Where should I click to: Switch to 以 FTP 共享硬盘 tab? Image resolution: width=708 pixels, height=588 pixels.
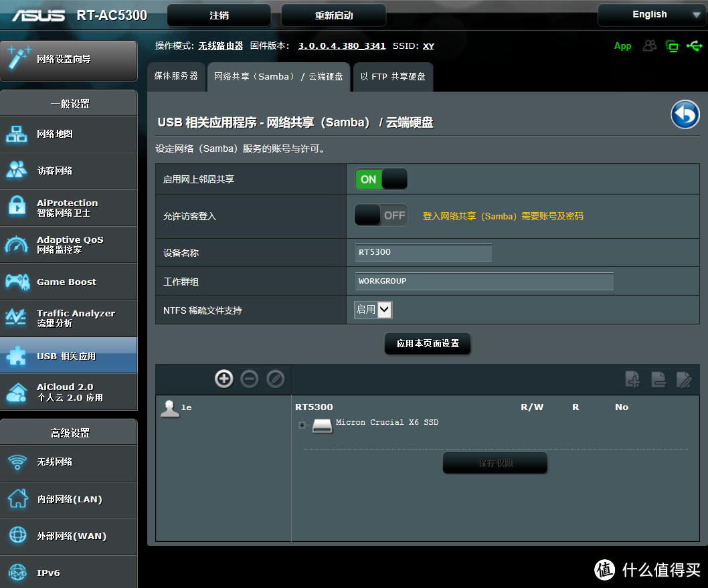pyautogui.click(x=393, y=77)
